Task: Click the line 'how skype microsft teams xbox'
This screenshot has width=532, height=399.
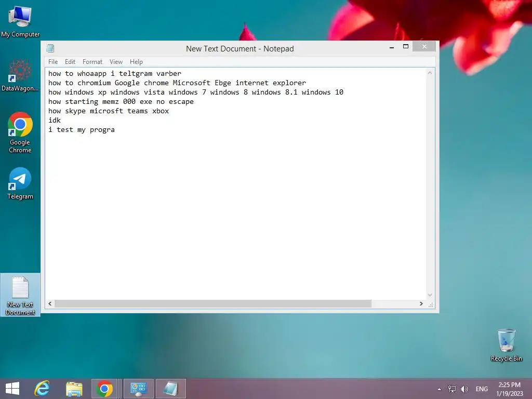Action: 109,111
